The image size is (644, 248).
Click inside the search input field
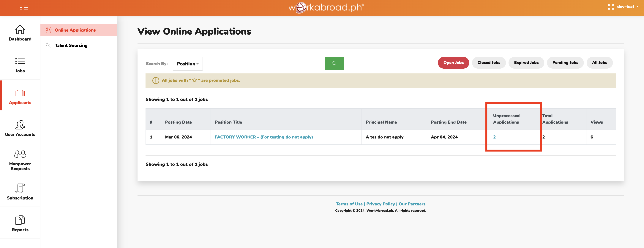[265, 63]
